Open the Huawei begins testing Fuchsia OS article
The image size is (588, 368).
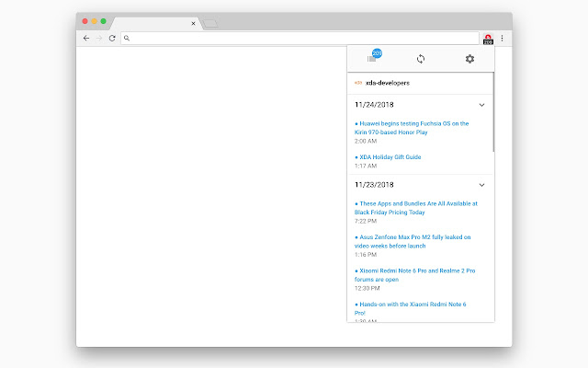pyautogui.click(x=412, y=128)
